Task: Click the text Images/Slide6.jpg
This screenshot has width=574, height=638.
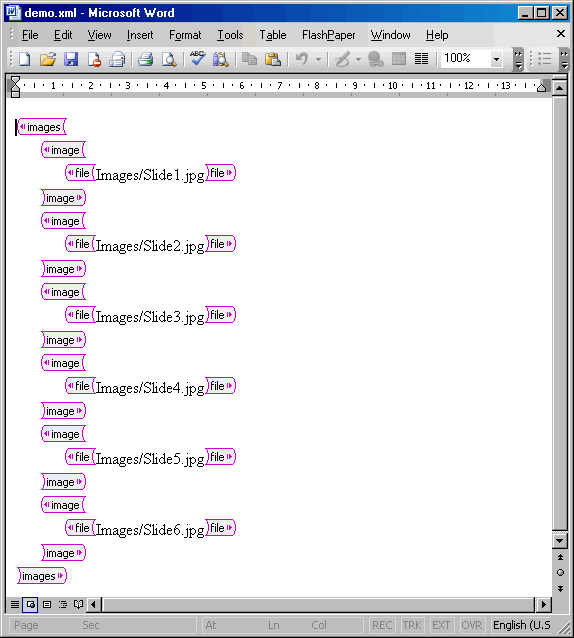Action: (x=150, y=530)
